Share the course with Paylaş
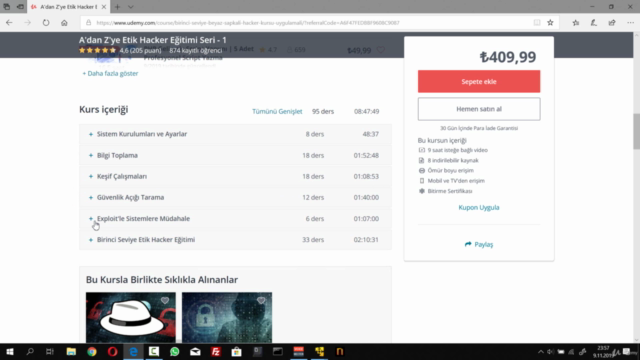The image size is (640, 360). click(479, 244)
